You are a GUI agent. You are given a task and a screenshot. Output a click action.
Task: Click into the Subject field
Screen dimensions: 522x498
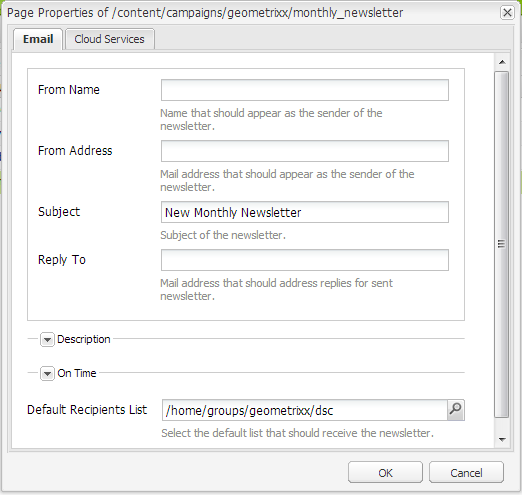305,212
